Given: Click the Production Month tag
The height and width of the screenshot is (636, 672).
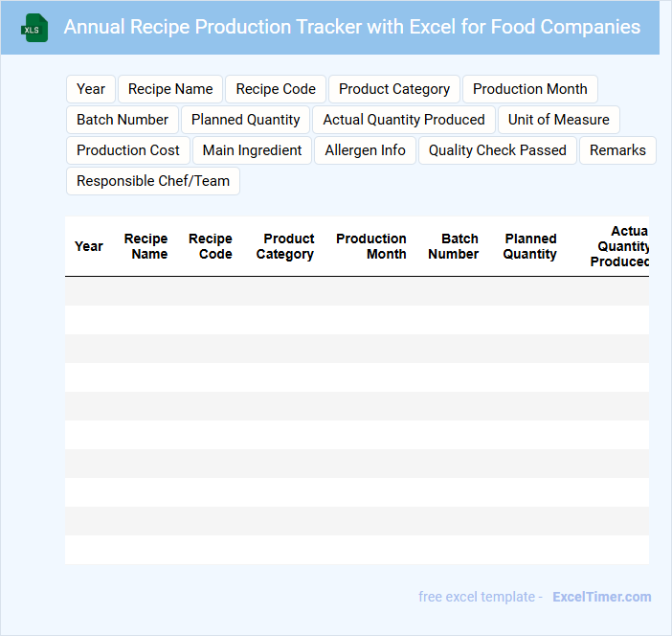Looking at the screenshot, I should click(530, 89).
